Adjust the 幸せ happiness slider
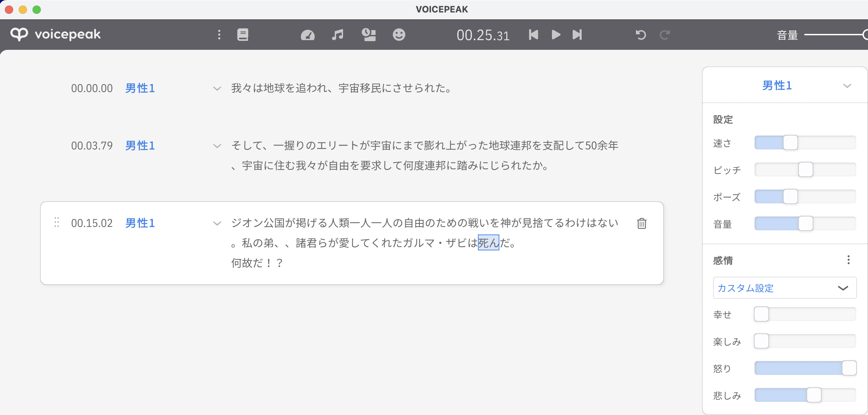The image size is (868, 415). [x=805, y=314]
